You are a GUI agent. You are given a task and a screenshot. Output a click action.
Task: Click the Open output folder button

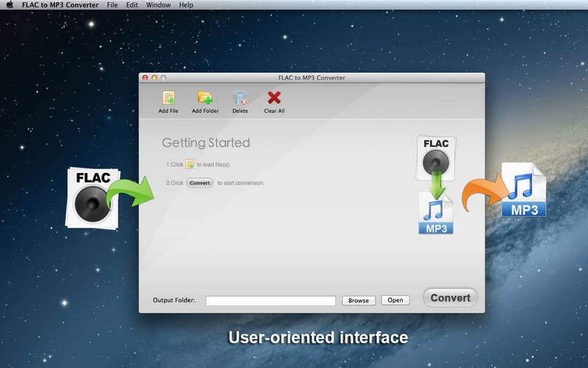(395, 300)
